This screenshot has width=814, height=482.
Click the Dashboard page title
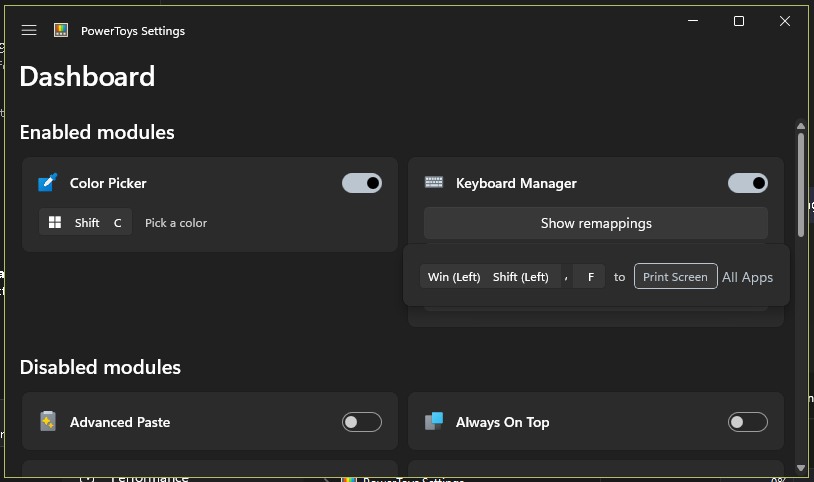(87, 76)
